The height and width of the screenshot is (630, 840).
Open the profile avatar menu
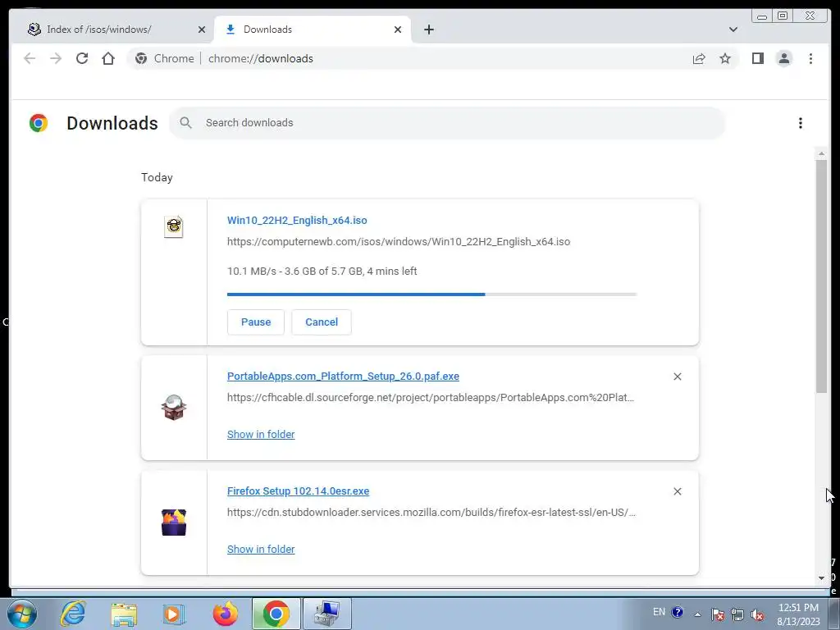click(783, 58)
